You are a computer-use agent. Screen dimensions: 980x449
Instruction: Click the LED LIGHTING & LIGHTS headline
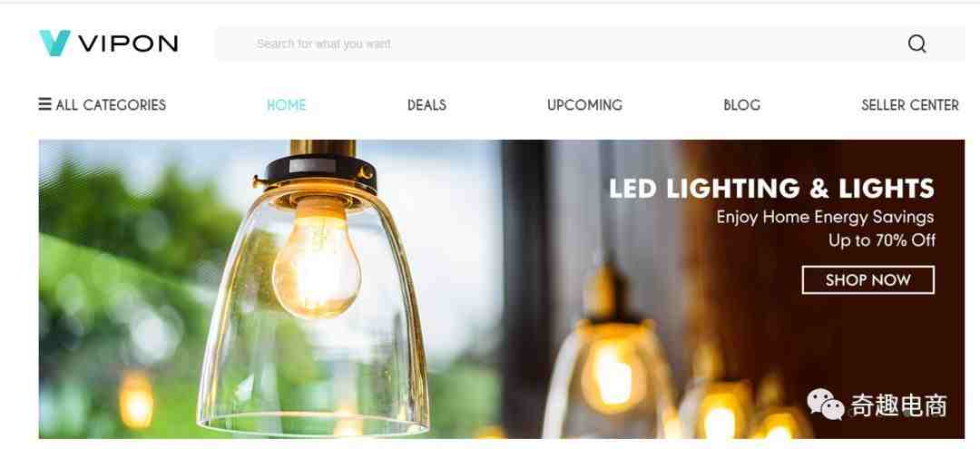(x=772, y=189)
